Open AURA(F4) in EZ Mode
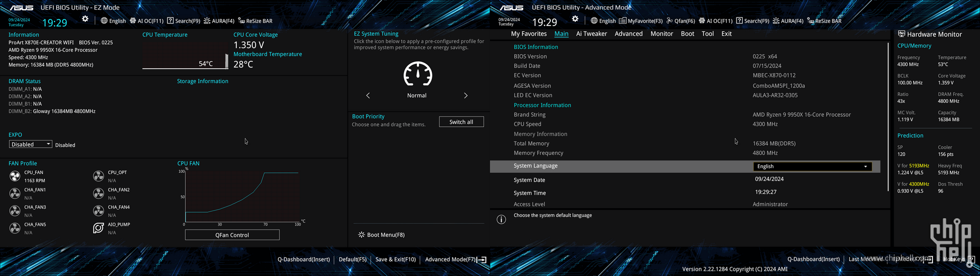This screenshot has width=980, height=276. (x=219, y=21)
